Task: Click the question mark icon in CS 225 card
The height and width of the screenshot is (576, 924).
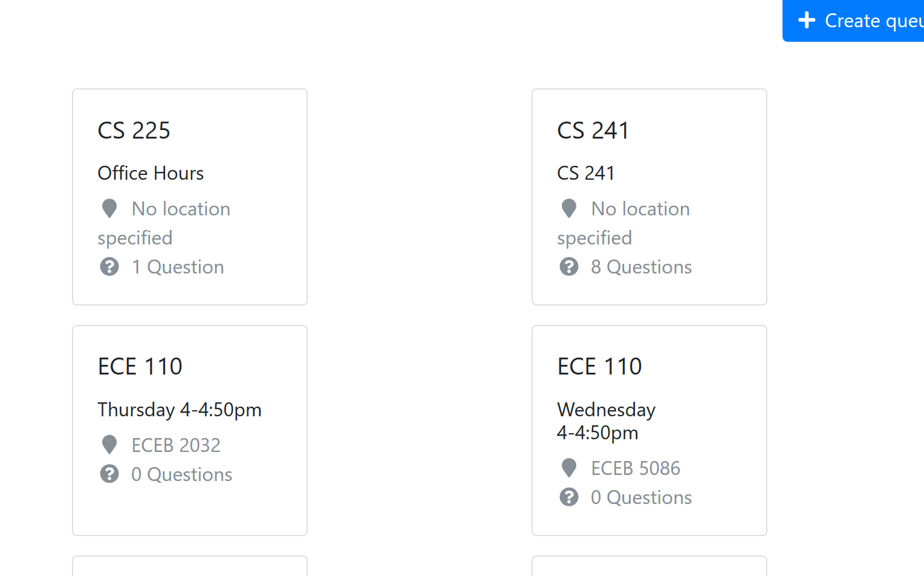Action: click(x=109, y=267)
